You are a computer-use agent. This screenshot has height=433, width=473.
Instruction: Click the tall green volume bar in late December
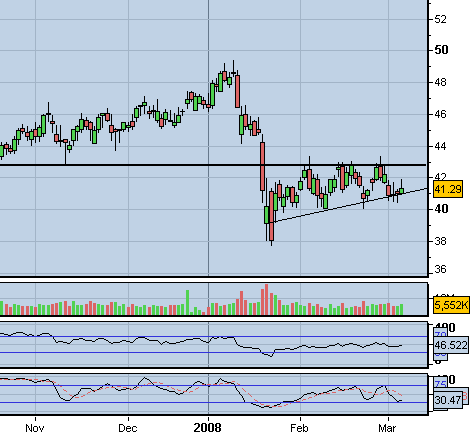pos(187,303)
